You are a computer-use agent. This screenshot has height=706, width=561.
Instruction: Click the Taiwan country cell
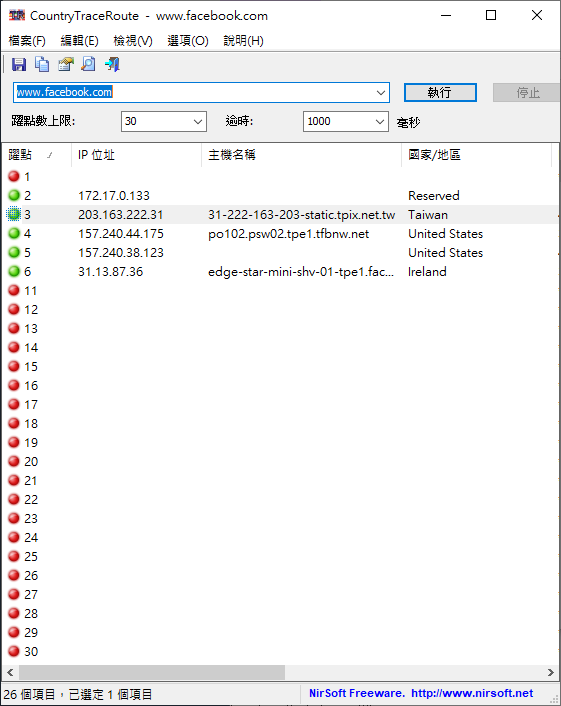(428, 214)
